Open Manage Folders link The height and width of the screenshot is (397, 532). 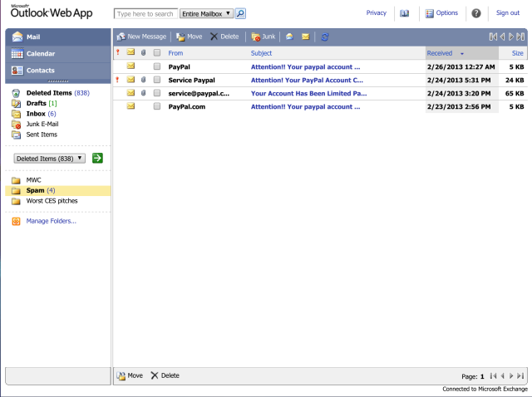(52, 221)
